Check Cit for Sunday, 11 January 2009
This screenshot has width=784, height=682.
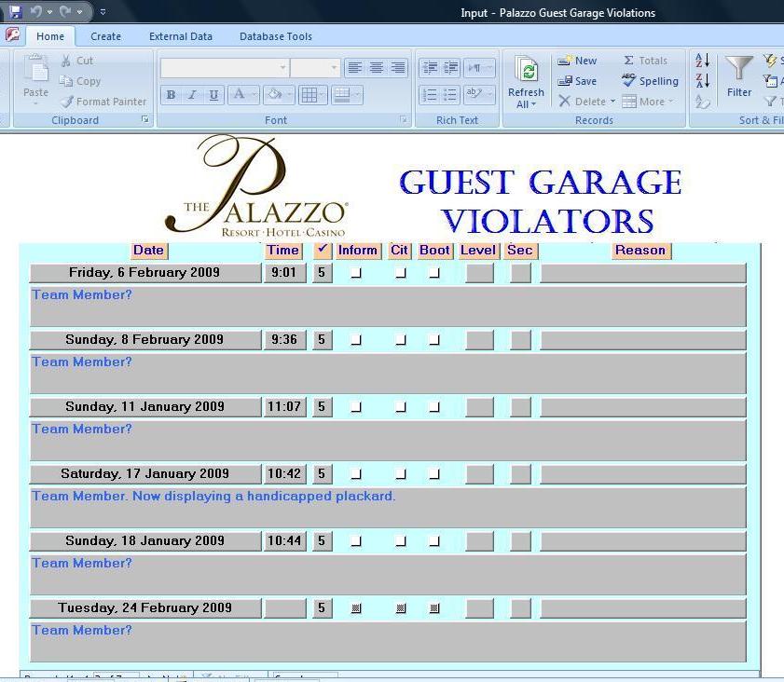click(x=401, y=407)
